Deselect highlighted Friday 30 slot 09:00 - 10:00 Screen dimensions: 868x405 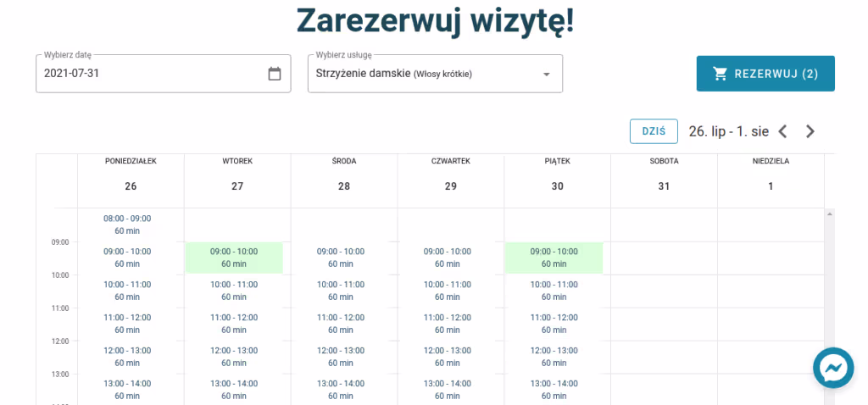pos(554,258)
